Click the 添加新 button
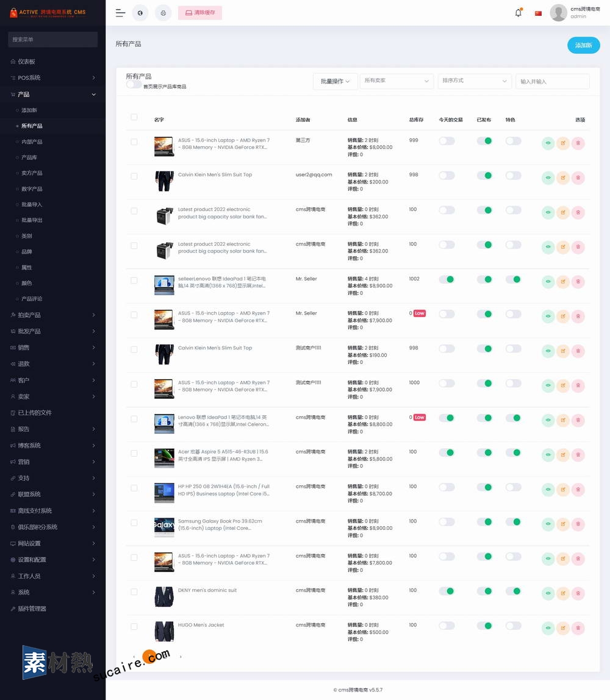610x700 pixels. click(584, 45)
